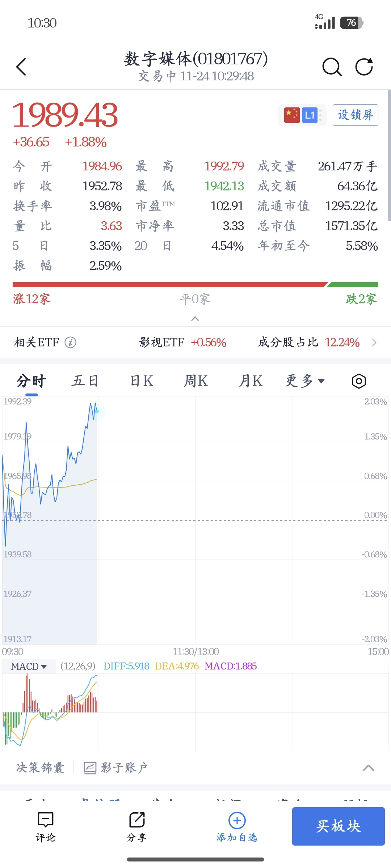Open the constituent share arrow on ETF row
Viewport: 391px width, 868px height.
[x=374, y=342]
